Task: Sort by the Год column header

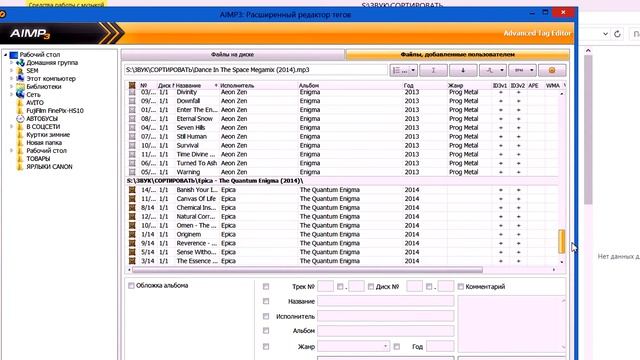Action: [x=424, y=85]
